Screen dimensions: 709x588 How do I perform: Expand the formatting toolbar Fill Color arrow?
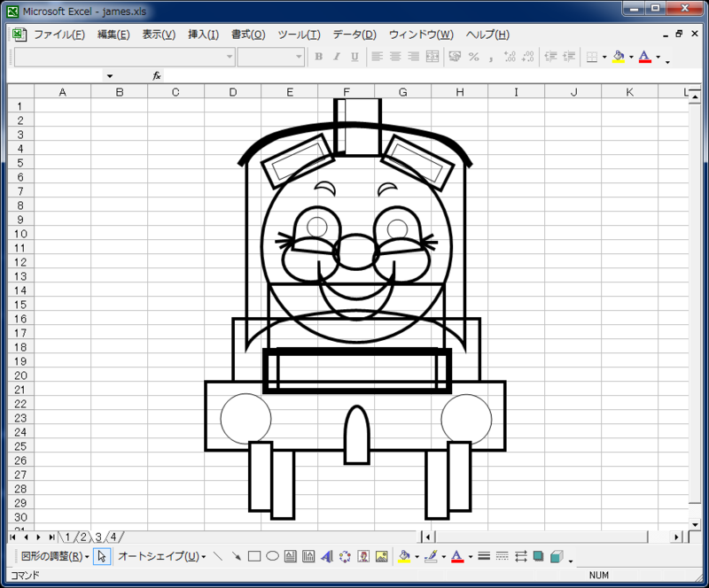[x=631, y=57]
